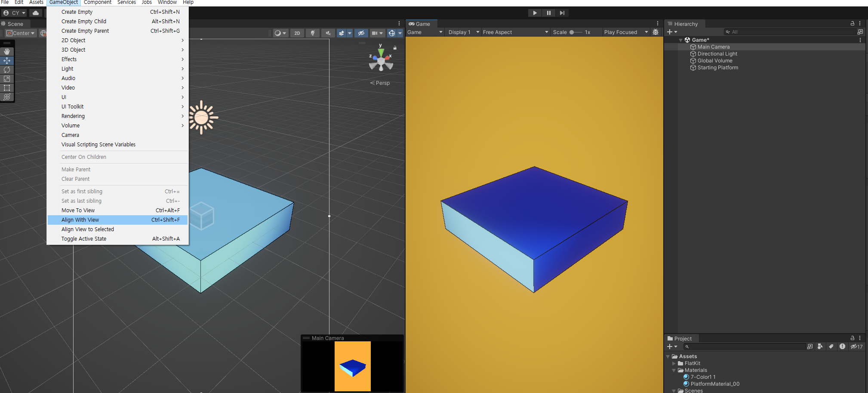
Task: Toggle Scene view gizmos button
Action: [391, 33]
